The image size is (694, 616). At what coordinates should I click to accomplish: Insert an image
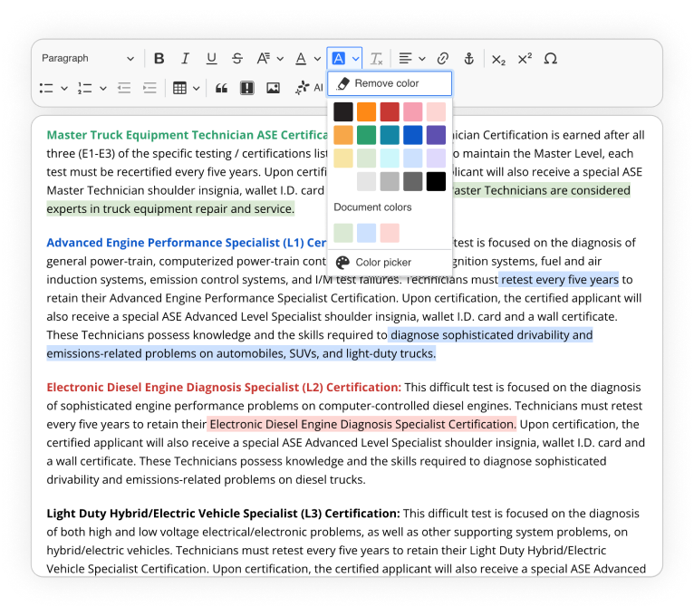click(273, 88)
